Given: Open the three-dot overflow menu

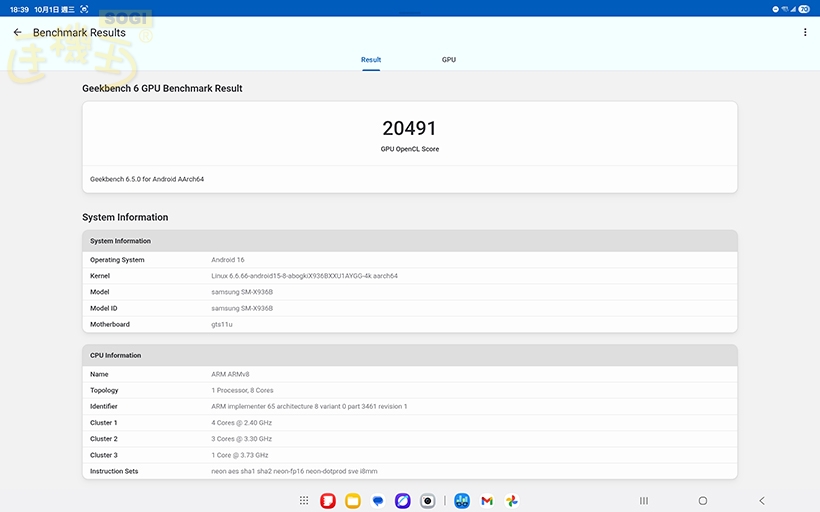Looking at the screenshot, I should coord(805,33).
